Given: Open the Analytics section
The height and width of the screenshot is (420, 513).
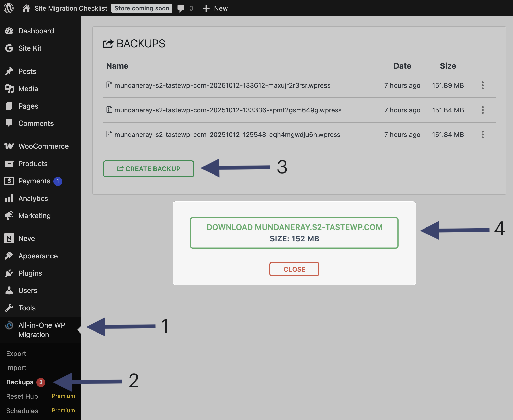Looking at the screenshot, I should pyautogui.click(x=33, y=199).
